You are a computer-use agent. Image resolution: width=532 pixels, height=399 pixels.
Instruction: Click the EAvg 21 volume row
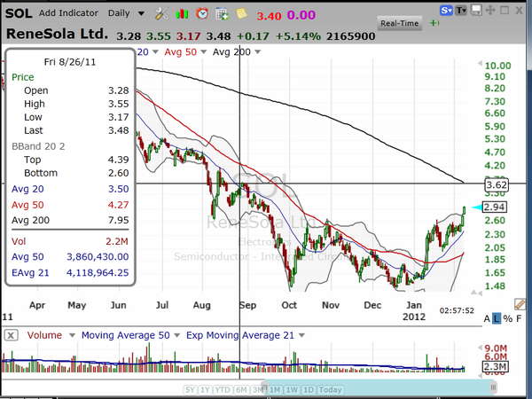(x=70, y=273)
